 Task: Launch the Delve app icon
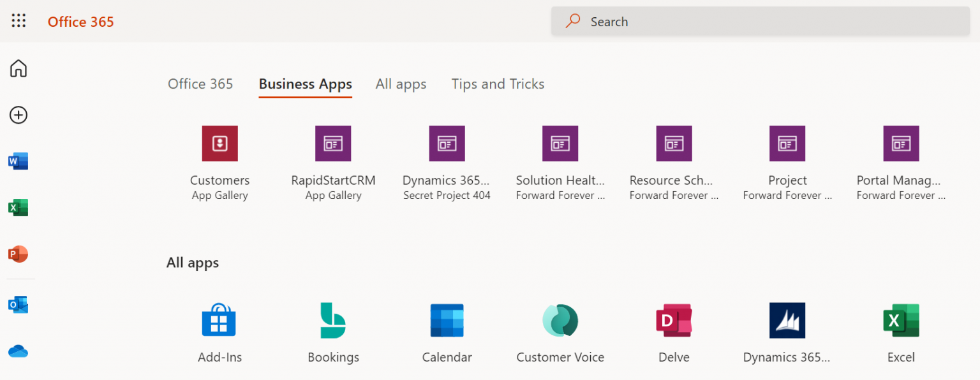coord(674,320)
